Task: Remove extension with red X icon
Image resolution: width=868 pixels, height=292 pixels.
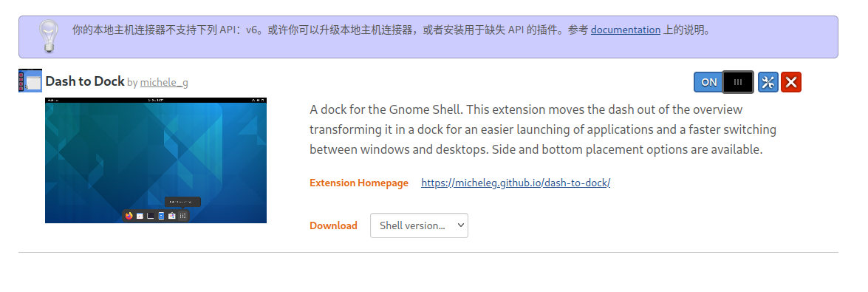Action: (791, 82)
